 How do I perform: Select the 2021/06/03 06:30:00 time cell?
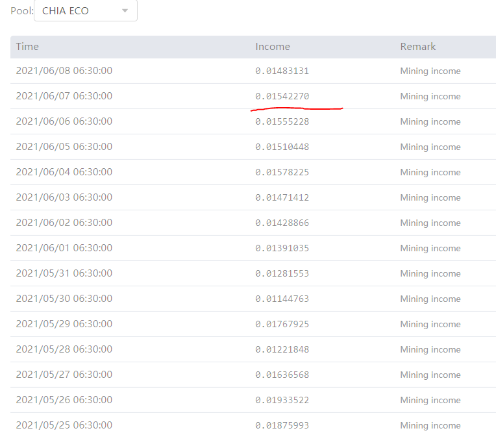pyautogui.click(x=64, y=197)
